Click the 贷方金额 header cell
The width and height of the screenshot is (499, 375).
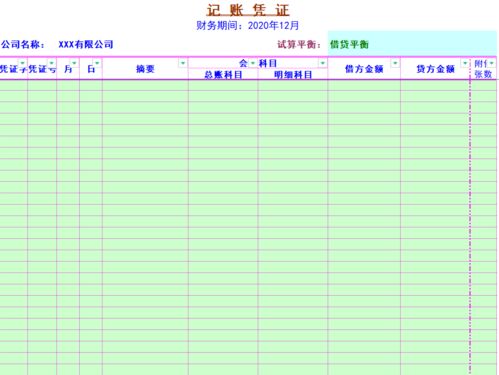click(435, 69)
